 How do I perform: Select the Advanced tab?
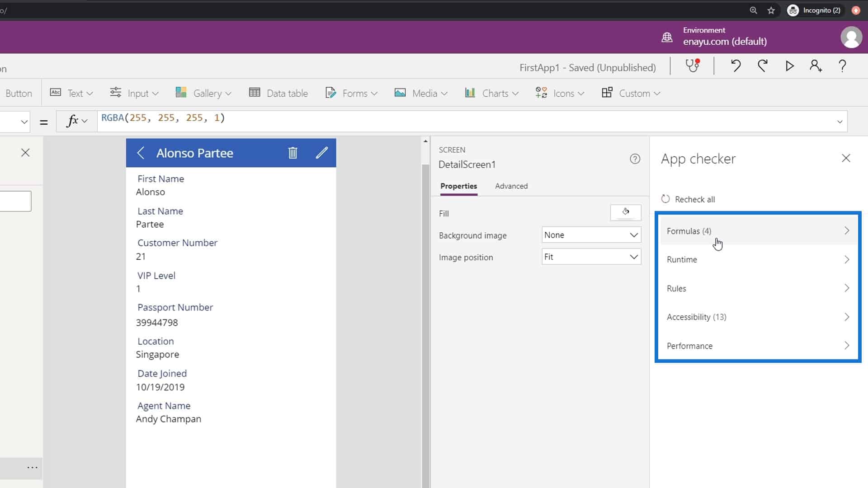[511, 185]
